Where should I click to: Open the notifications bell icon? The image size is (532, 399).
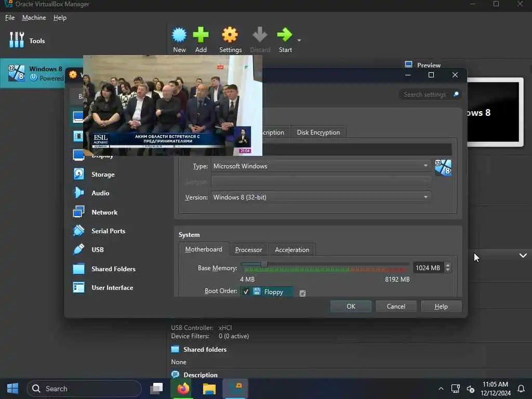tap(521, 389)
